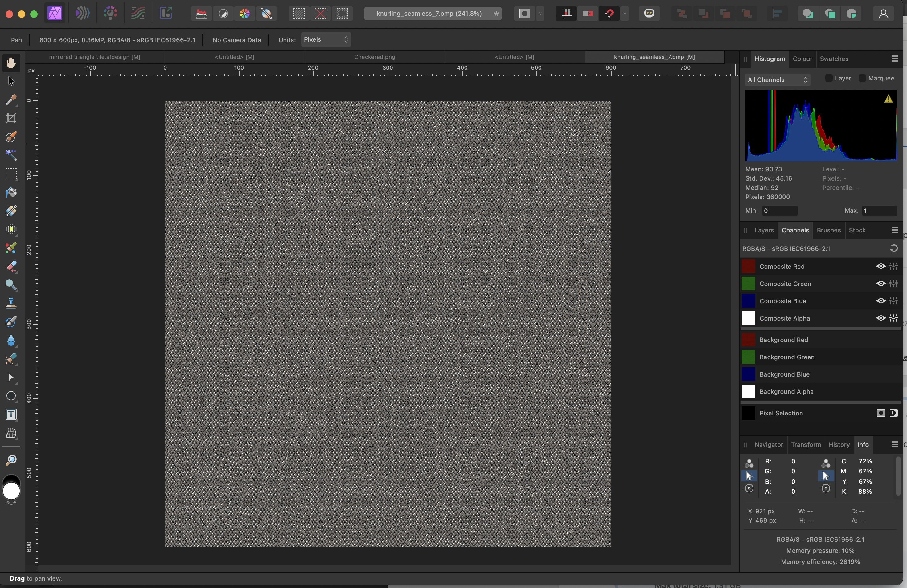Select the Flood Select magic wand tool
The width and height of the screenshot is (907, 588).
pos(11,155)
